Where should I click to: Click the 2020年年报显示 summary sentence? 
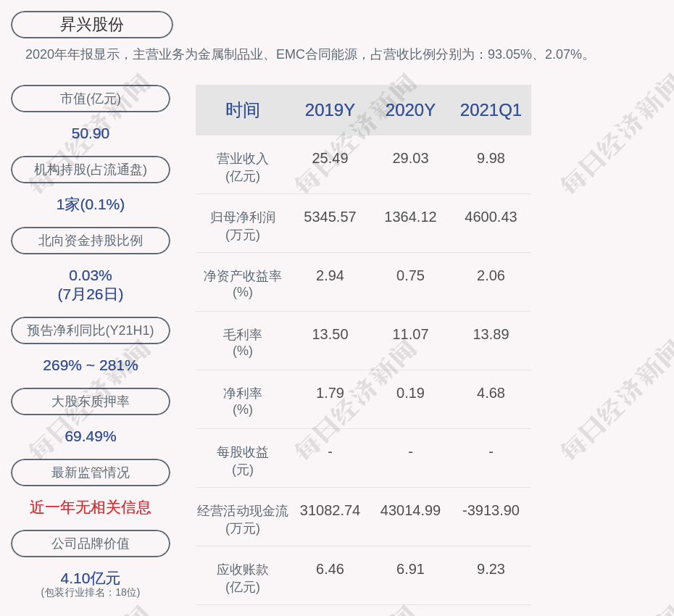coord(309,54)
